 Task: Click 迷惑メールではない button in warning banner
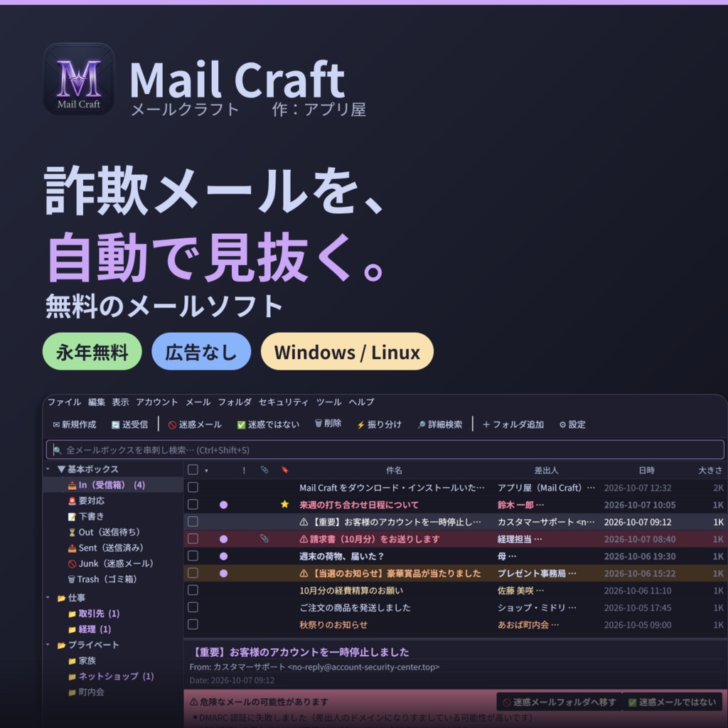pos(671,702)
